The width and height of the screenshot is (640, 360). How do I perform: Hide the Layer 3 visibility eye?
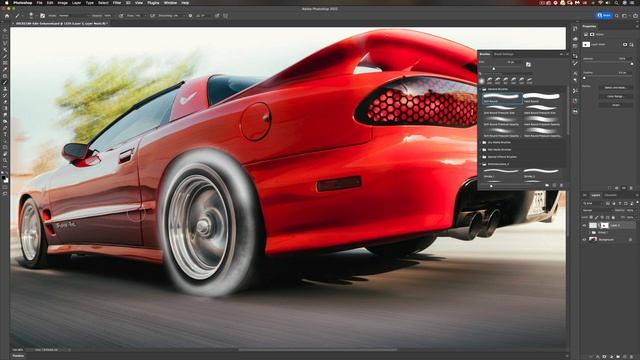coord(584,225)
